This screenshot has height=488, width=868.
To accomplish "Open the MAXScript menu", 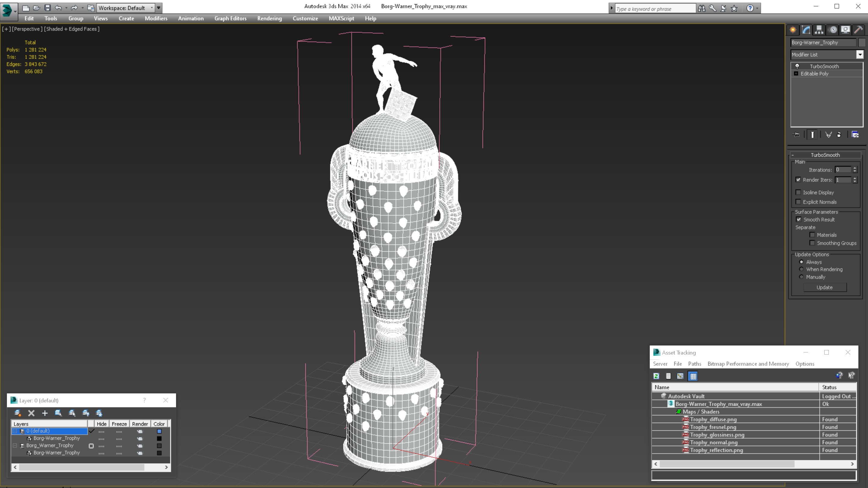I will pyautogui.click(x=341, y=18).
